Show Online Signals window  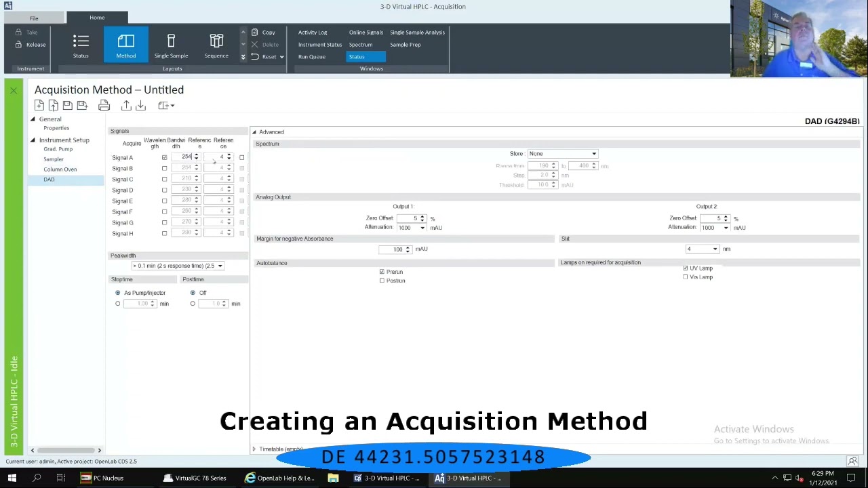366,33
